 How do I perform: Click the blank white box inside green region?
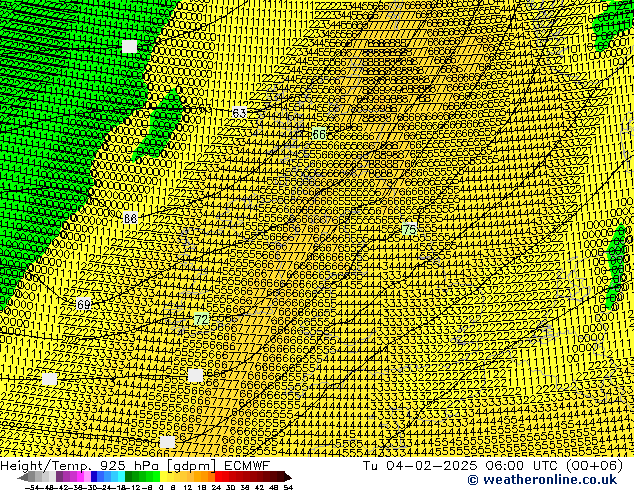(130, 46)
